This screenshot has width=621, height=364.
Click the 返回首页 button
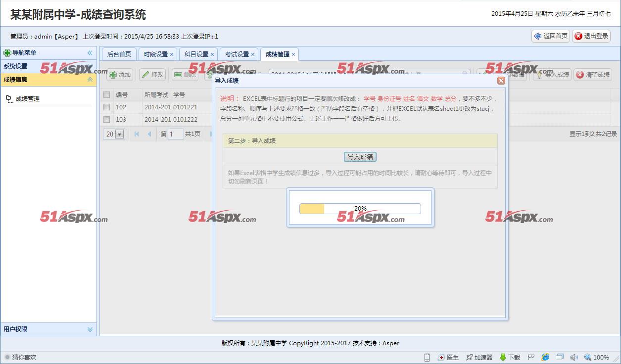pyautogui.click(x=551, y=36)
